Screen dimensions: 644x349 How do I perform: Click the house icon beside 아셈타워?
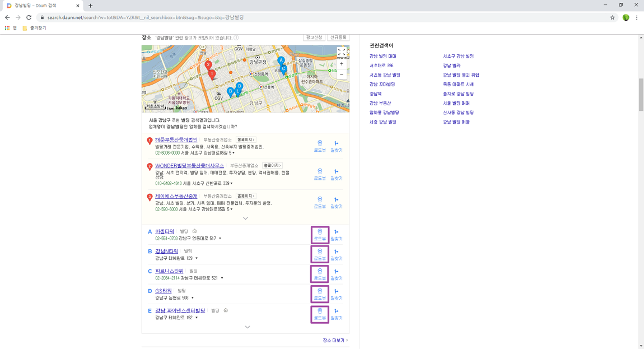194,231
